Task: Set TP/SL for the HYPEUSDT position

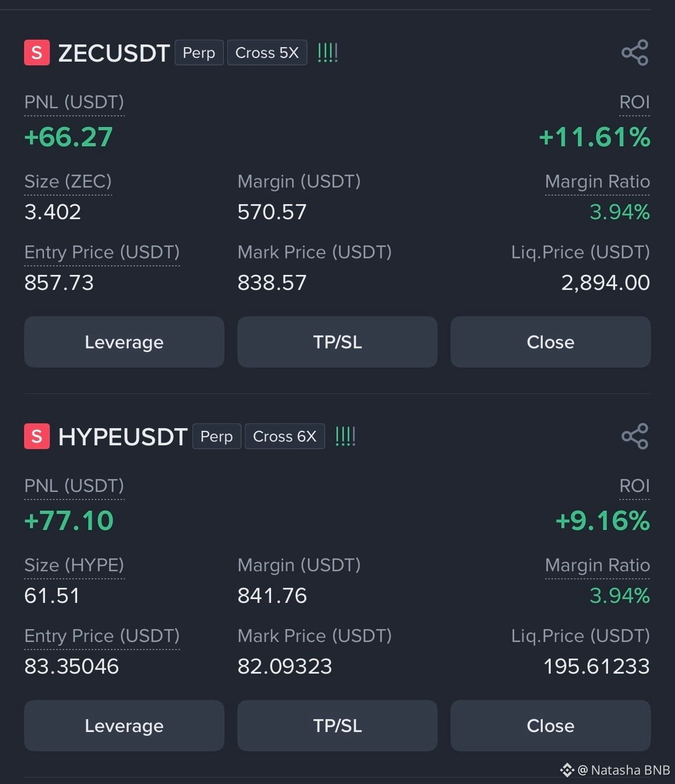Action: [337, 726]
